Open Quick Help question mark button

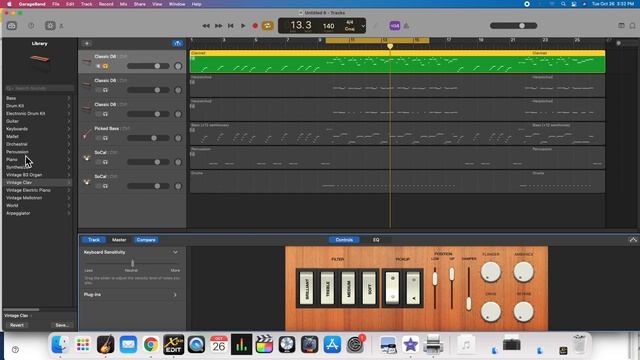click(x=31, y=26)
